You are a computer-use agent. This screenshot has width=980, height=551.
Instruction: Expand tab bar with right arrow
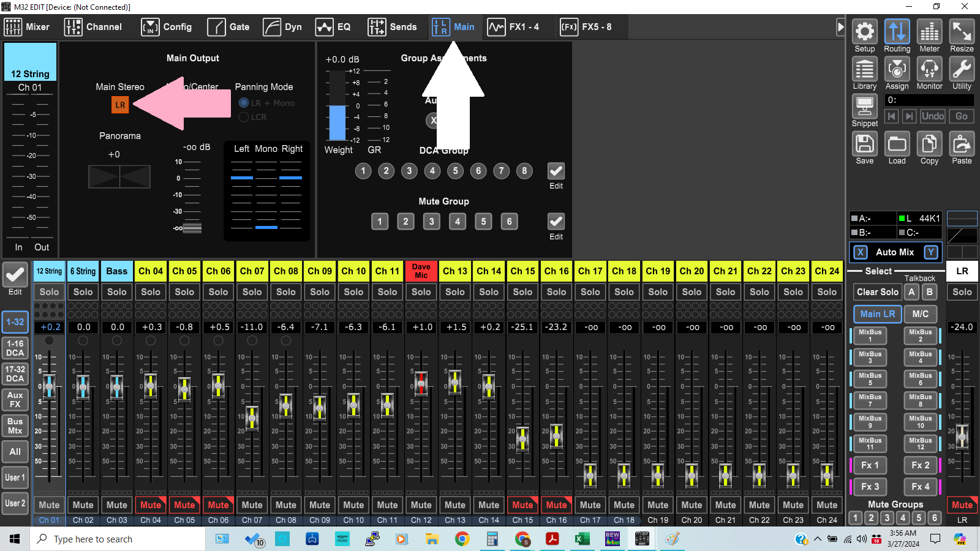click(x=840, y=27)
